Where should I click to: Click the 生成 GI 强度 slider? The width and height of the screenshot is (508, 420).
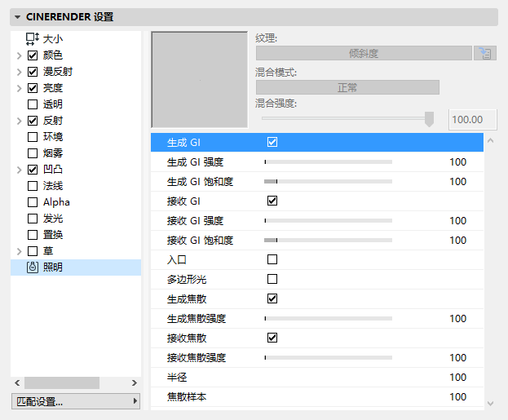click(328, 161)
